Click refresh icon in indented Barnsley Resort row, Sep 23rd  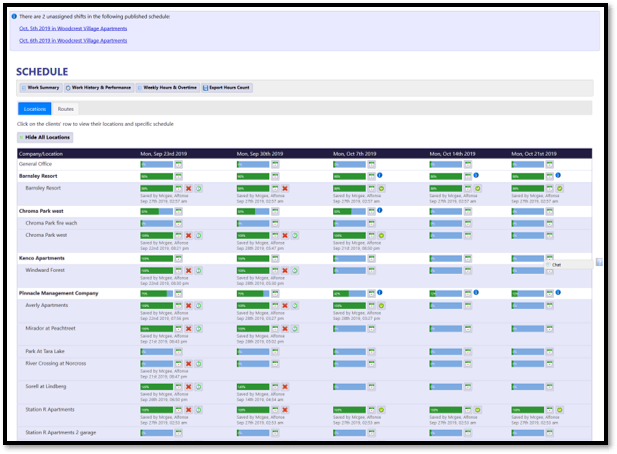tap(199, 188)
